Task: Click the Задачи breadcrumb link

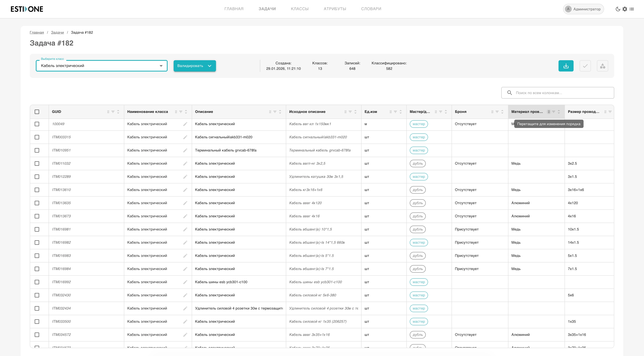Action: click(x=57, y=33)
